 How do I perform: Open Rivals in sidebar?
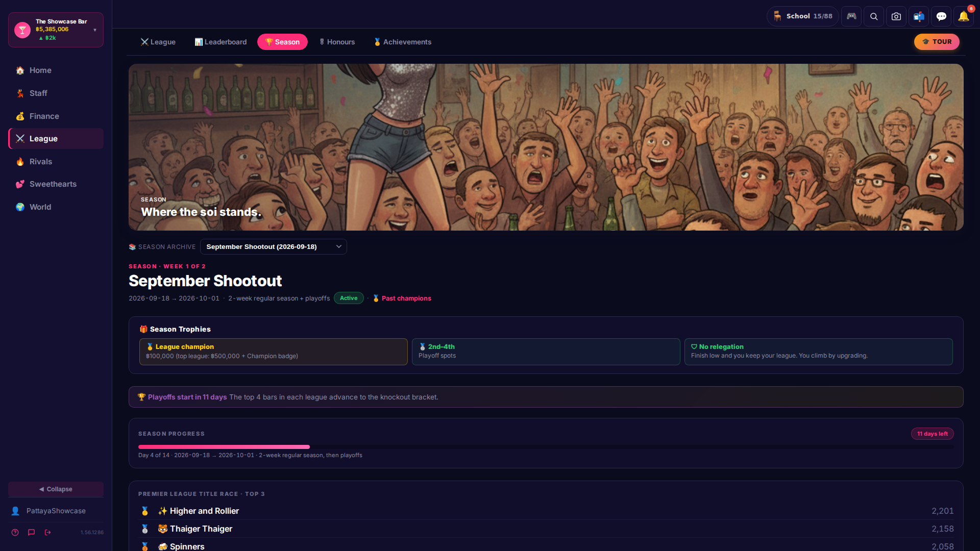pos(56,162)
